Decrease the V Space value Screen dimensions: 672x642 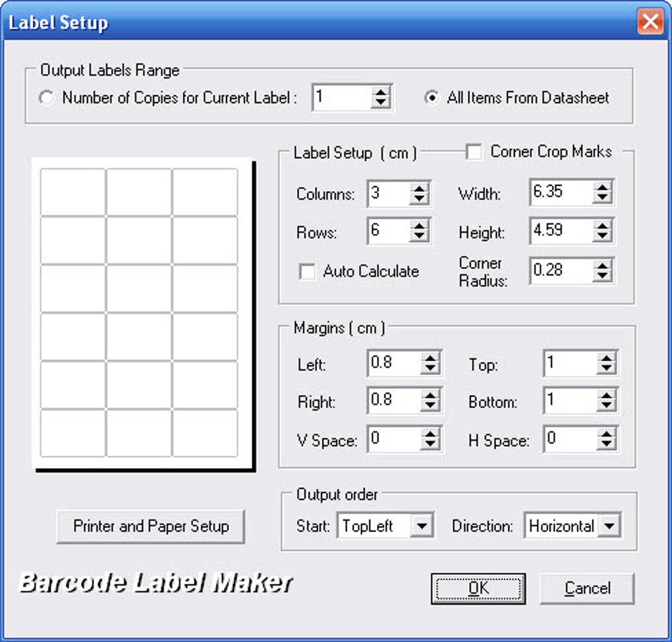[430, 444]
